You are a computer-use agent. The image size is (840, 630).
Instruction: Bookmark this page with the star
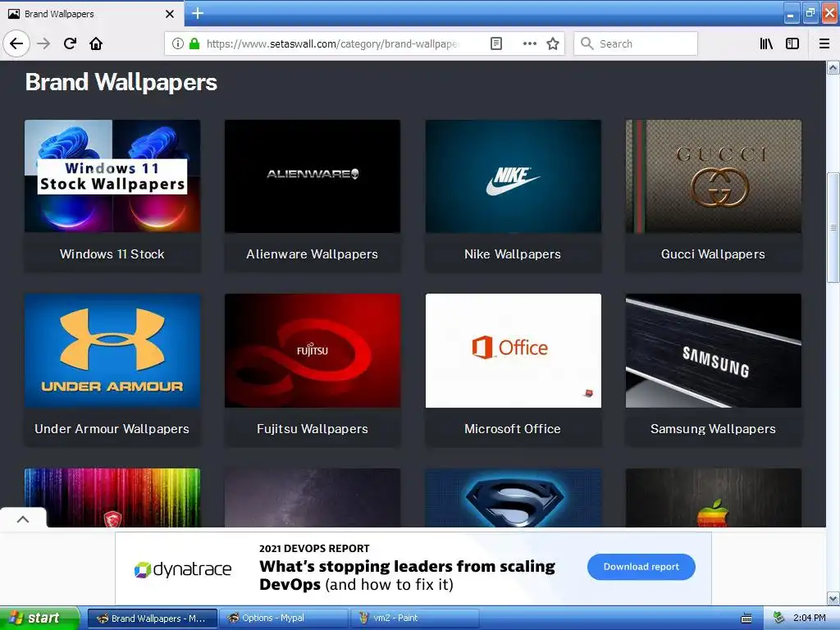coord(553,43)
